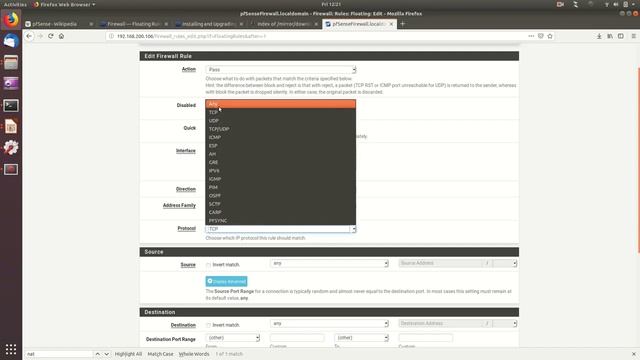Viewport: 640px width, 360px height.
Task: Open the settings tool in the dock
Action: click(11, 147)
